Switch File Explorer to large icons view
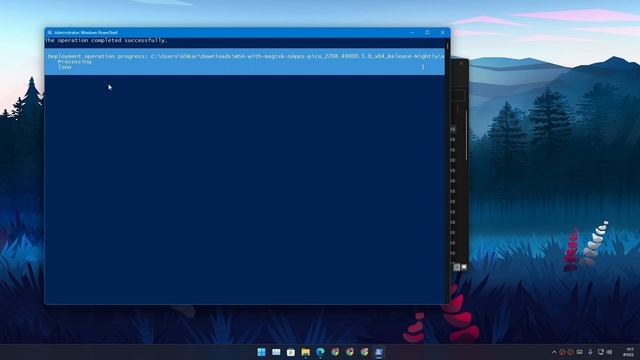Image resolution: width=640 pixels, height=360 pixels. (x=464, y=267)
